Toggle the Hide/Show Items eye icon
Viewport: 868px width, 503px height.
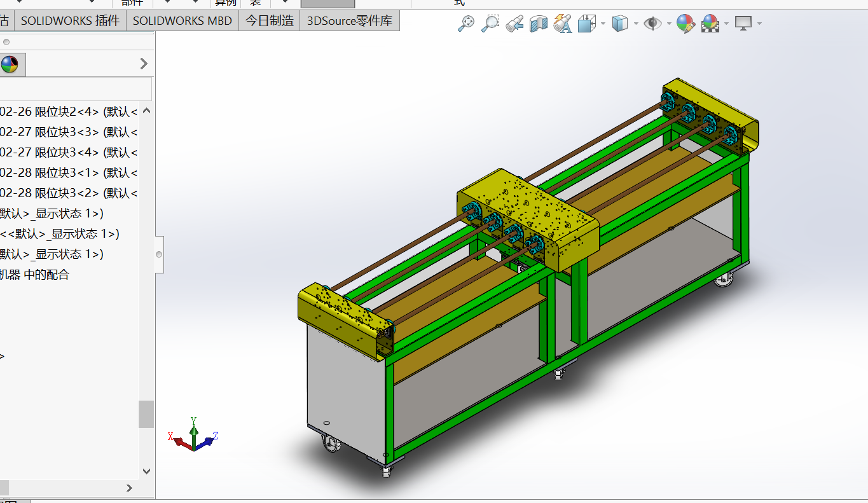652,24
